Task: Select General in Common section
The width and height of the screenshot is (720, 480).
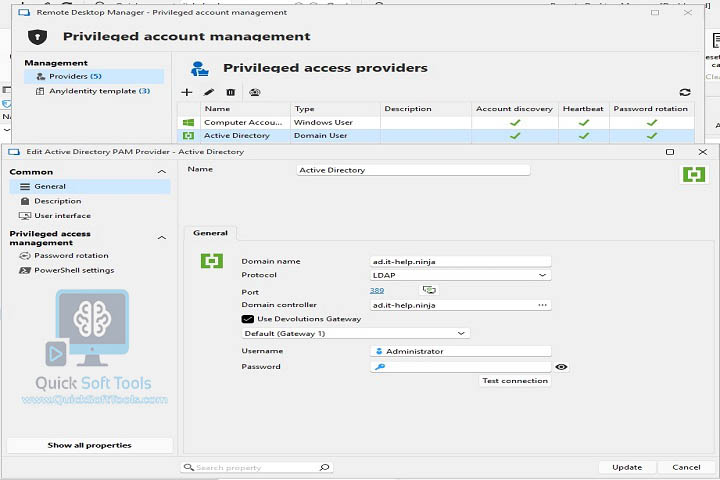Action: (x=90, y=186)
